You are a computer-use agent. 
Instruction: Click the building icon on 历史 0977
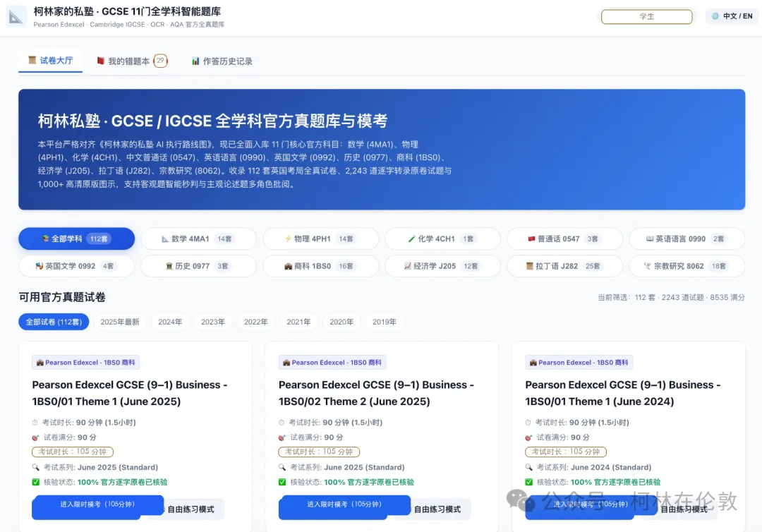[x=169, y=266]
